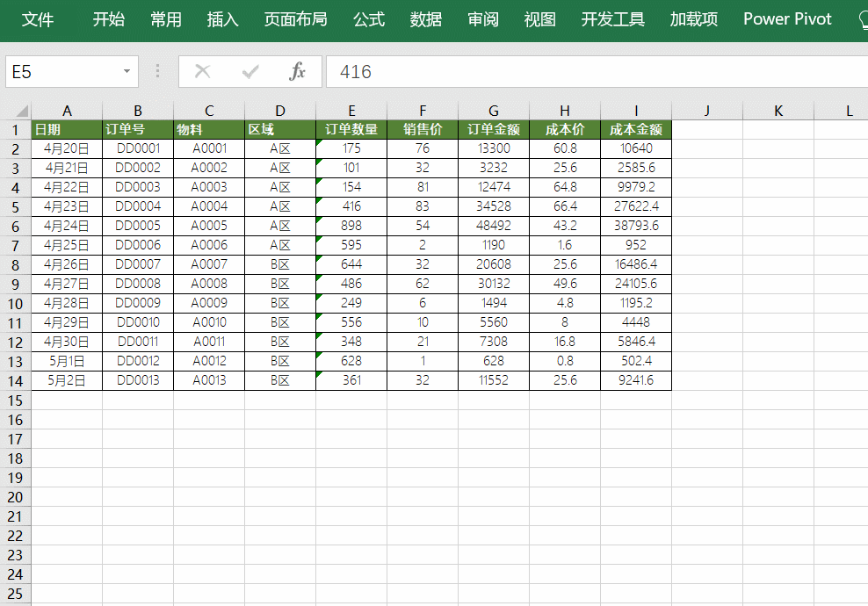Open the 常用 ribbon tab

166,19
